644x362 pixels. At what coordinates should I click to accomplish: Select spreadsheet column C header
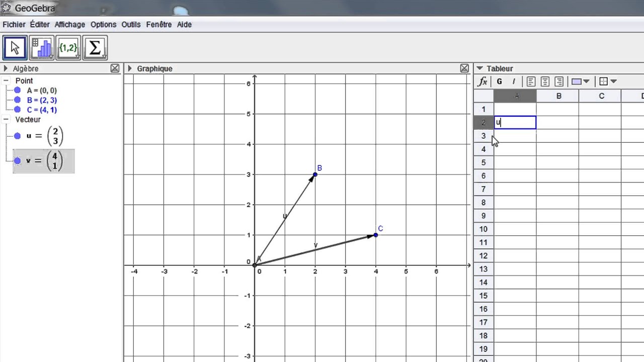tap(601, 96)
